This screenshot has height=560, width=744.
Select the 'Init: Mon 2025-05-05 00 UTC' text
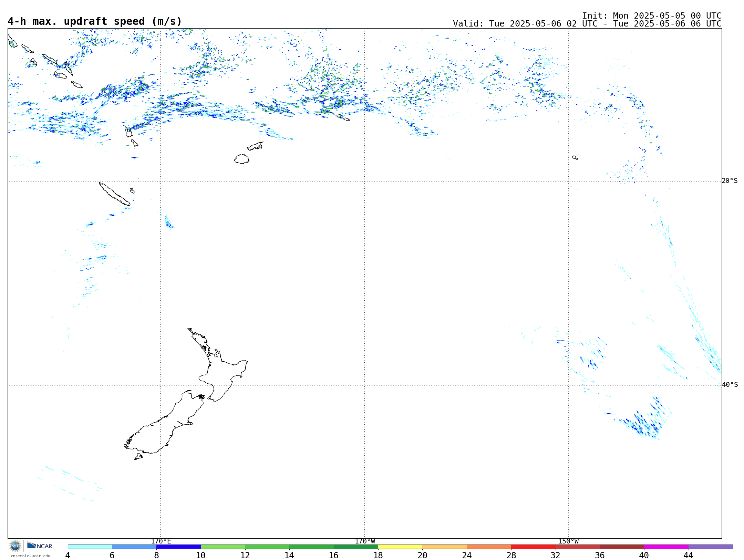click(652, 16)
